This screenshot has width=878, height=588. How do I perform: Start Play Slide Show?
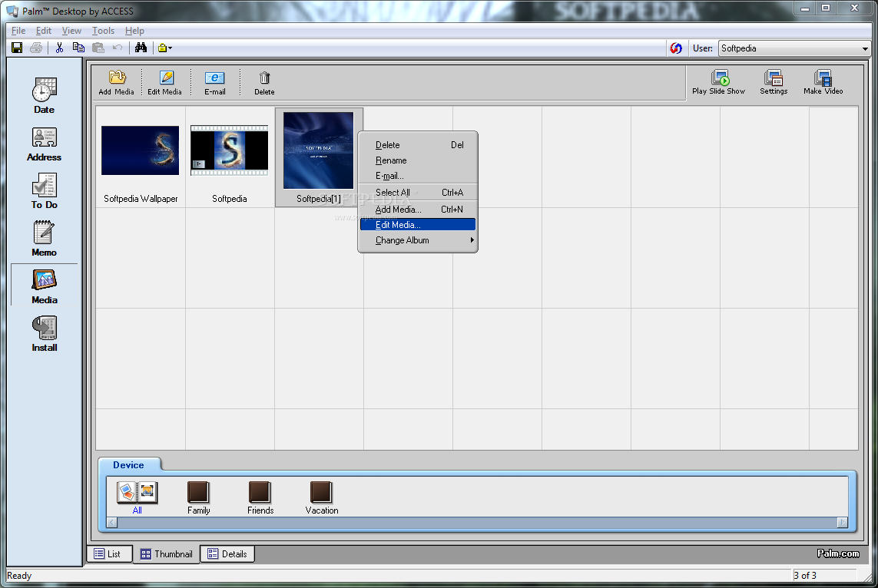[718, 82]
